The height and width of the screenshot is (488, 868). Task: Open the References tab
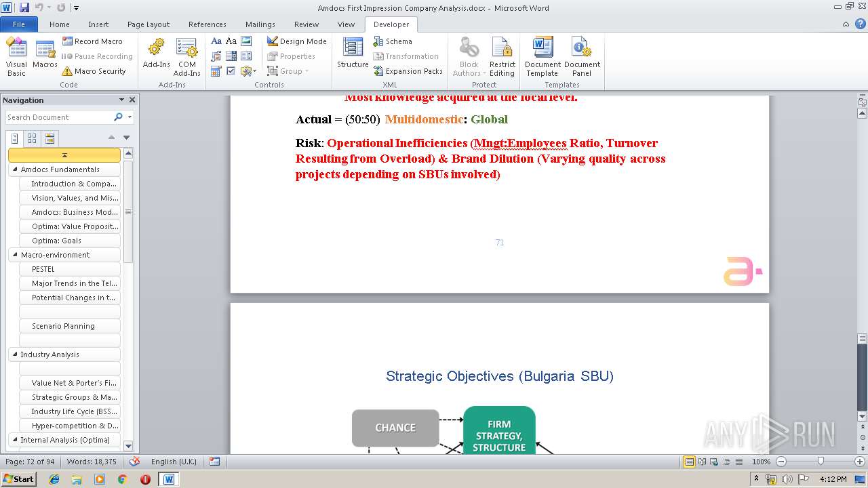pyautogui.click(x=208, y=24)
